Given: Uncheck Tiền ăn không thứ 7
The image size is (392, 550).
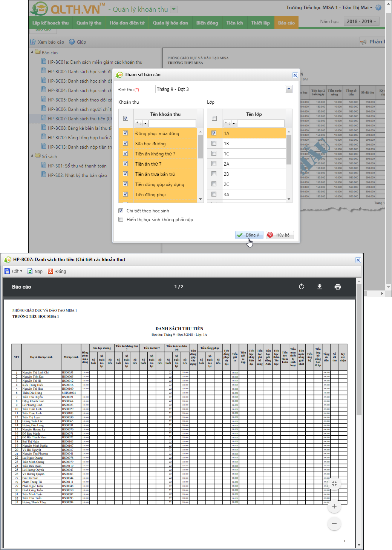Looking at the screenshot, I should [x=126, y=154].
